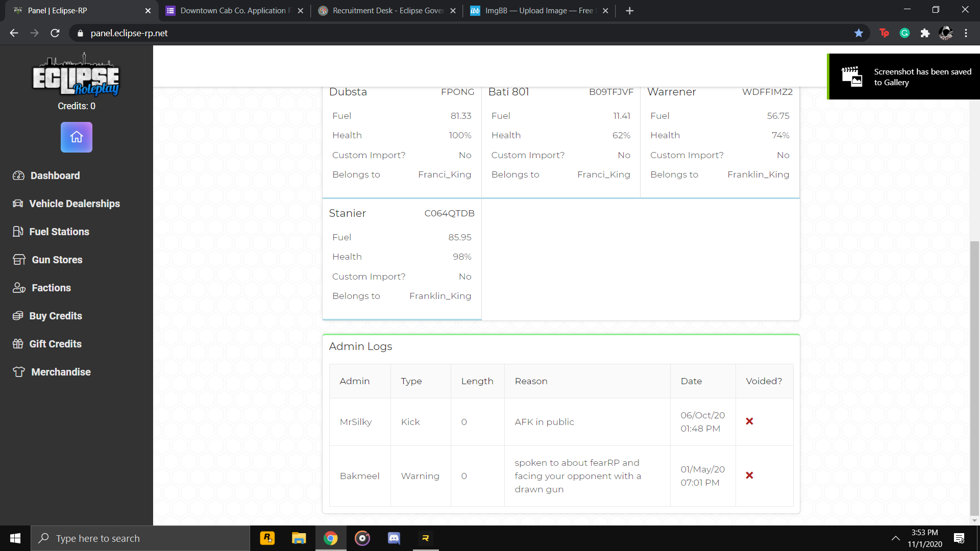Click the AFK in public reason
This screenshot has height=551, width=980.
(545, 422)
